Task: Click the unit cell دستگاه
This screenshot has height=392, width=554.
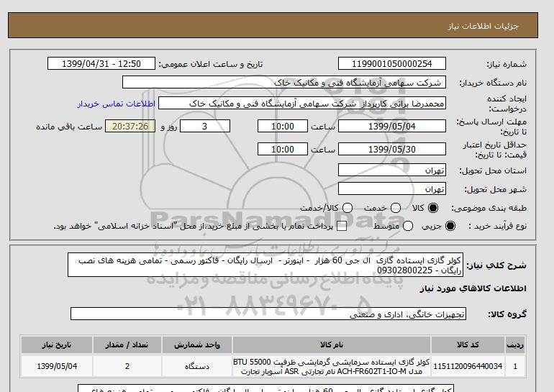Action: pyautogui.click(x=197, y=366)
